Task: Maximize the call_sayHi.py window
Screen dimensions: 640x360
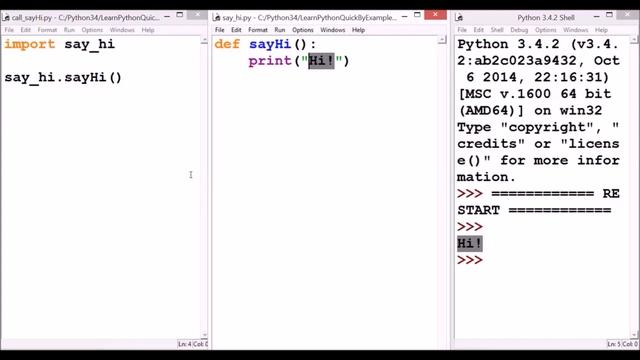Action: tap(180, 15)
